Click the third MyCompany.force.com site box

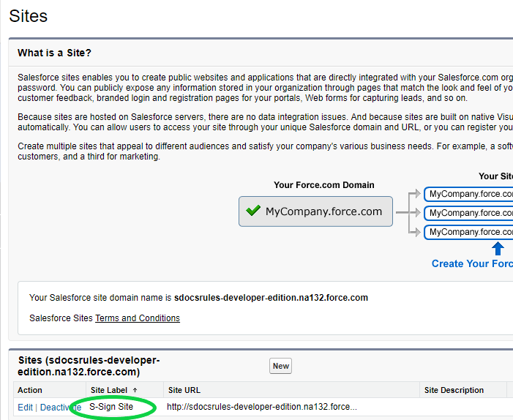[468, 232]
